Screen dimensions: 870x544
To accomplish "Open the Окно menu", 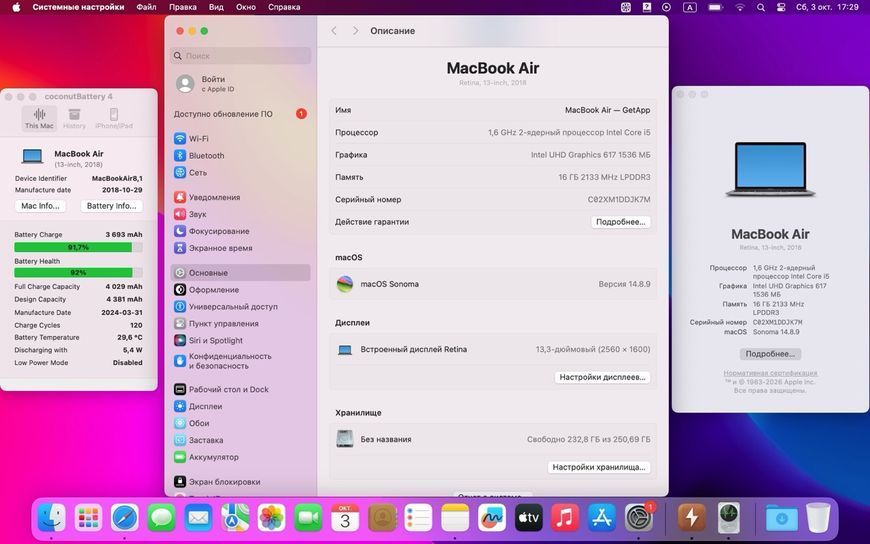I will [246, 7].
